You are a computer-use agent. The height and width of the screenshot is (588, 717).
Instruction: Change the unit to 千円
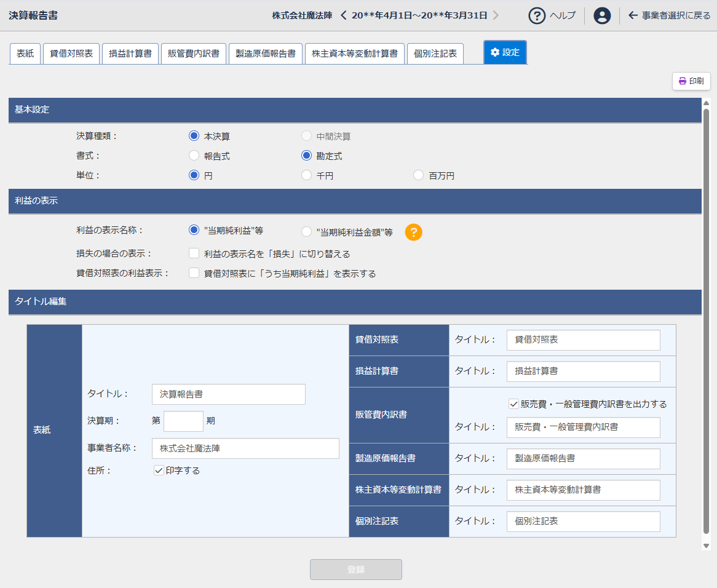coord(306,175)
